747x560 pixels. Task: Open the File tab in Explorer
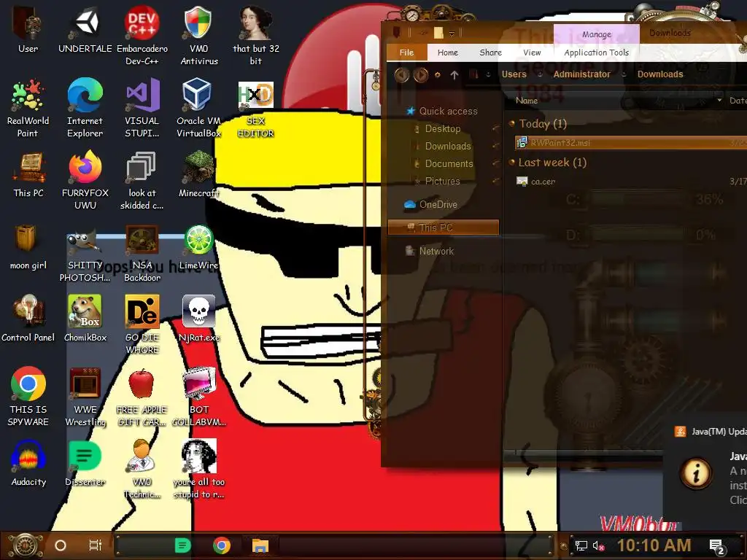coord(406,52)
